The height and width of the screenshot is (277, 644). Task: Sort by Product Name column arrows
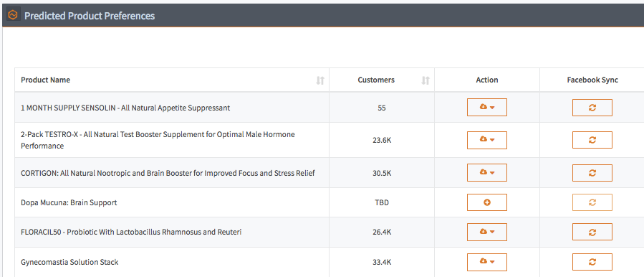pos(320,80)
